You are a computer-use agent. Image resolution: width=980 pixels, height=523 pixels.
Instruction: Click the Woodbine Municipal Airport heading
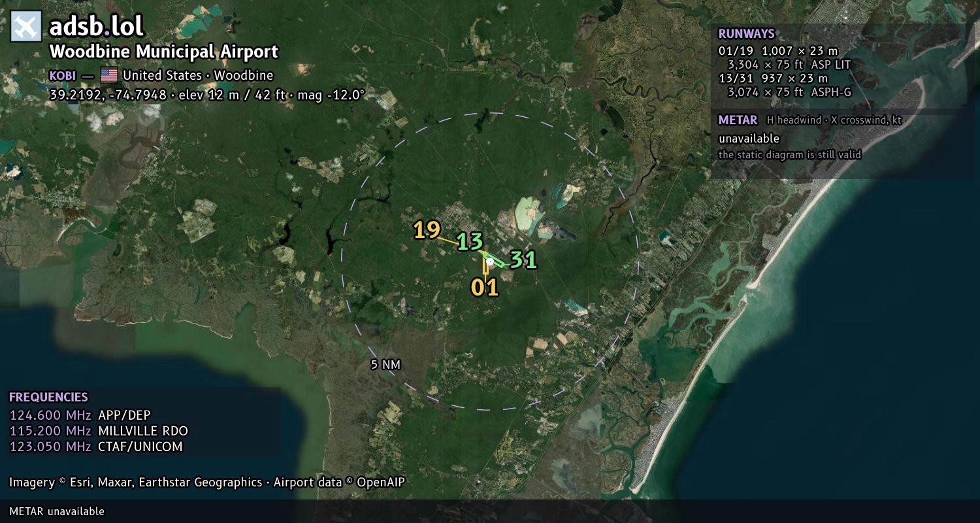tap(164, 52)
